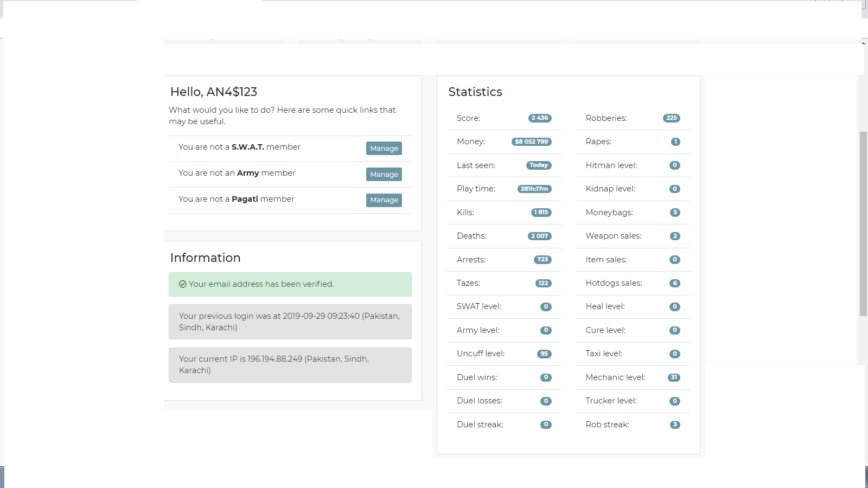Click the Score value badge 2 436
The height and width of the screenshot is (488, 868).
coord(540,118)
